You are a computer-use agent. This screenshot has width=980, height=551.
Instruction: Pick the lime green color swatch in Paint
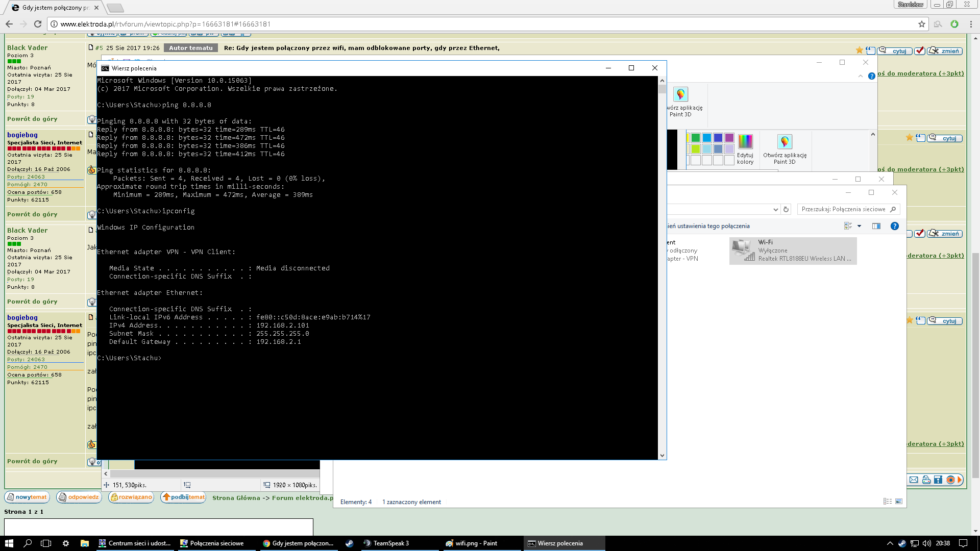point(695,149)
